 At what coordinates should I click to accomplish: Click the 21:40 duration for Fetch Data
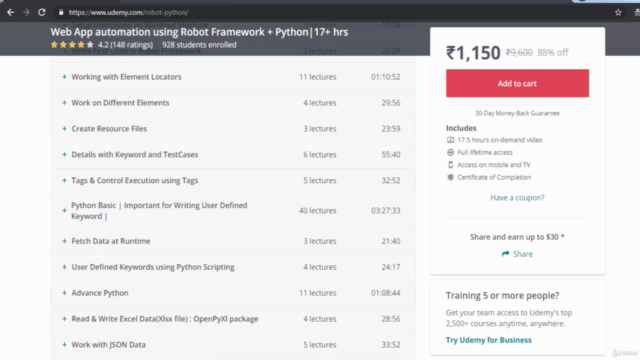pos(391,241)
